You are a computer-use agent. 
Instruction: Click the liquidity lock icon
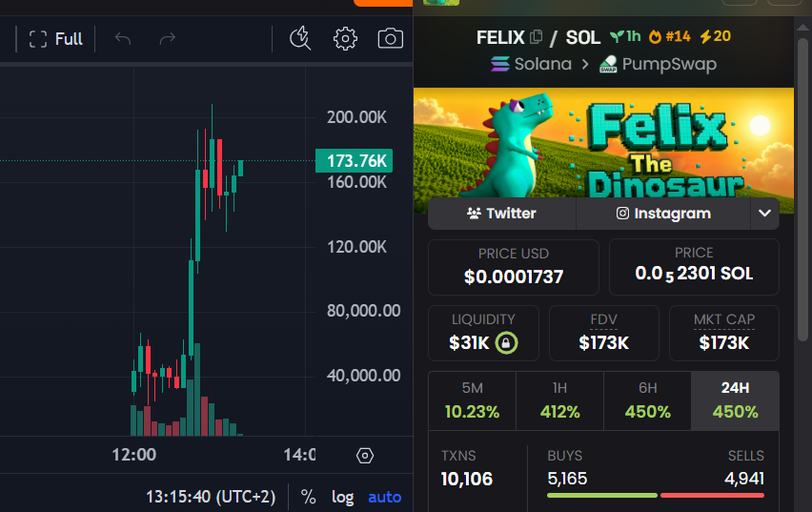[x=506, y=342]
